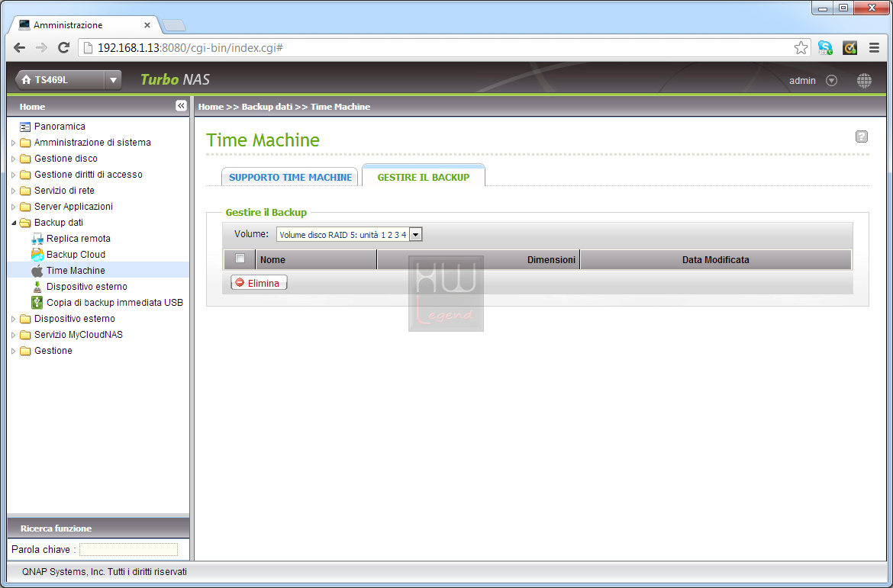
Task: Click the Gestione diritti di accesso folder icon
Action: (25, 175)
